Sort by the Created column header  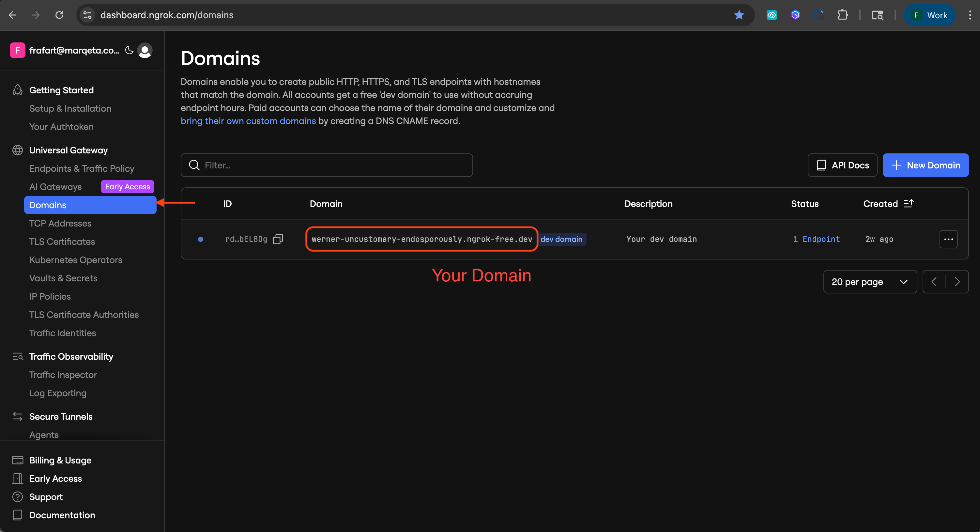click(x=880, y=204)
